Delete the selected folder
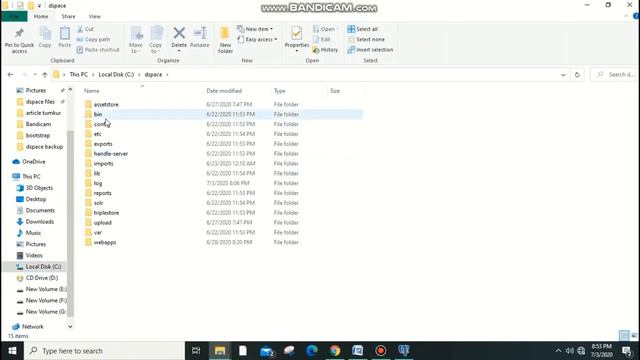This screenshot has height=360, width=640. 179,39
